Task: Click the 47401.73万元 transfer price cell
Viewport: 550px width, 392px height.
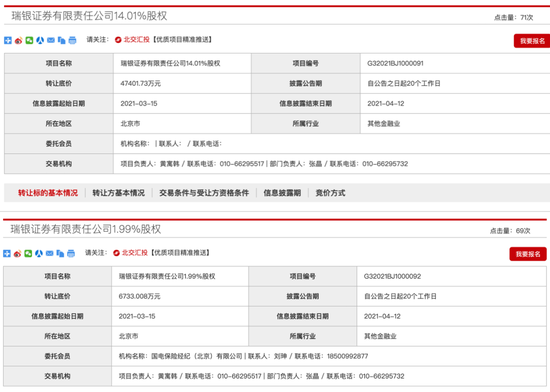Action: coord(182,83)
